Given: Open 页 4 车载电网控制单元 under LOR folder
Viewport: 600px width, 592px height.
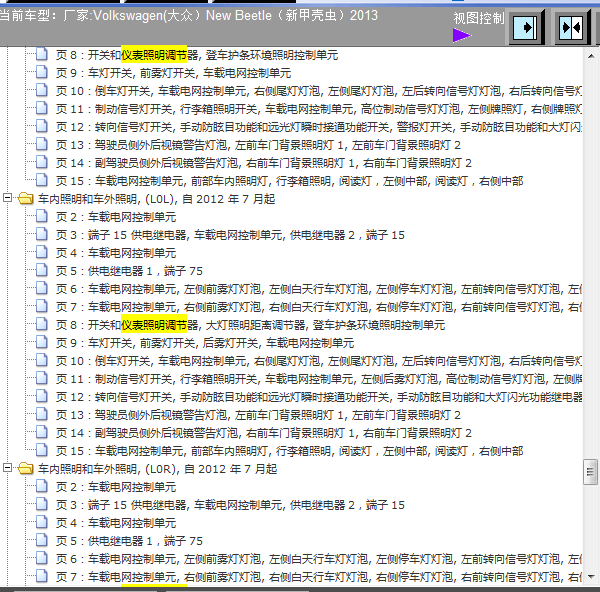Looking at the screenshot, I should 116,523.
